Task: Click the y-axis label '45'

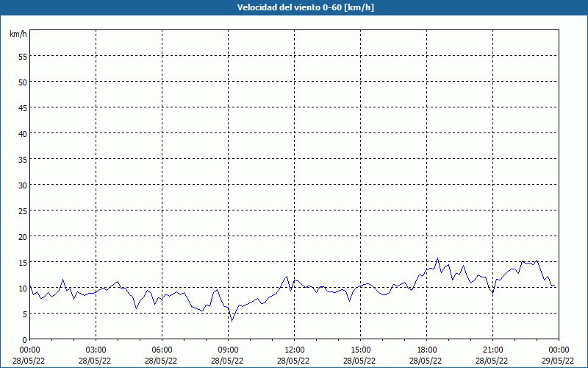Action: 23,107
